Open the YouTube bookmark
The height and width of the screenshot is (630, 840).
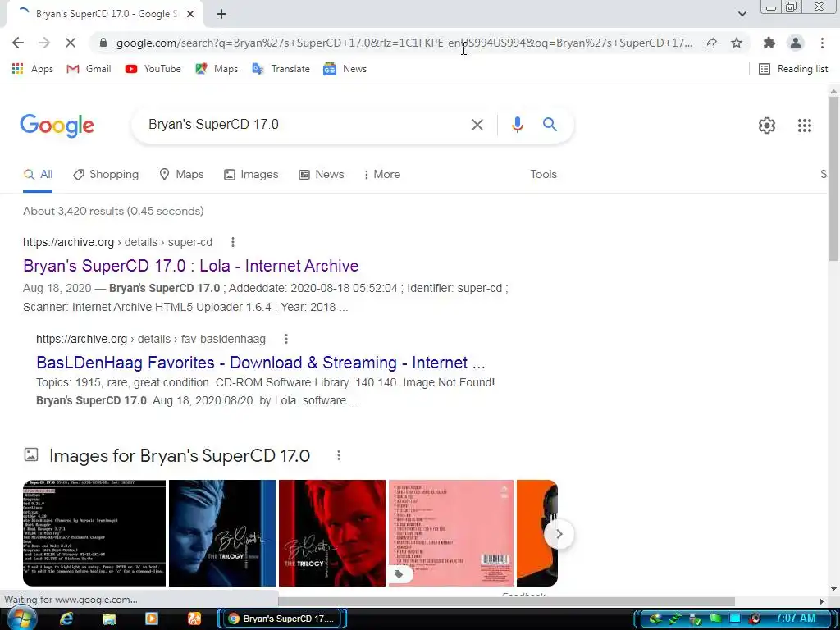(153, 69)
